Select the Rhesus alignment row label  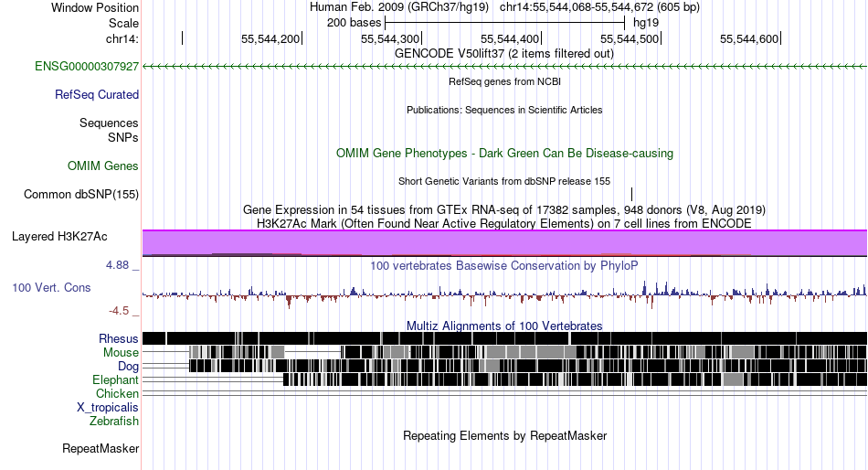pos(119,338)
